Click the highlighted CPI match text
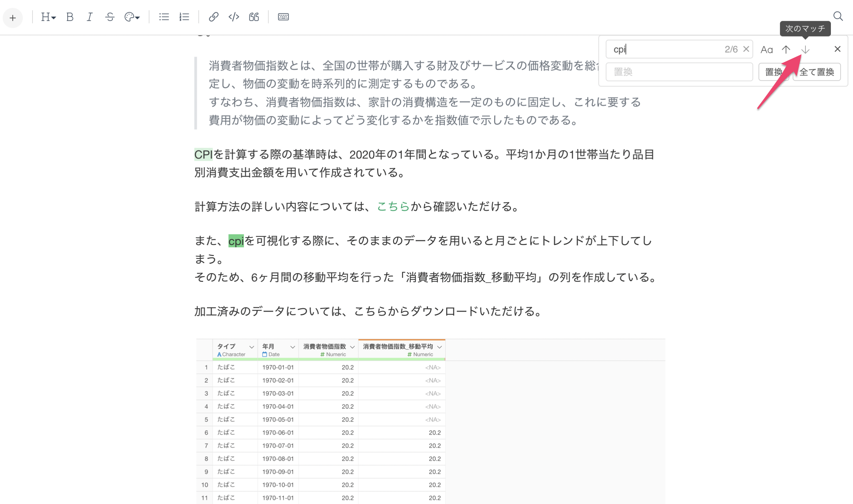Image resolution: width=853 pixels, height=504 pixels. click(204, 154)
